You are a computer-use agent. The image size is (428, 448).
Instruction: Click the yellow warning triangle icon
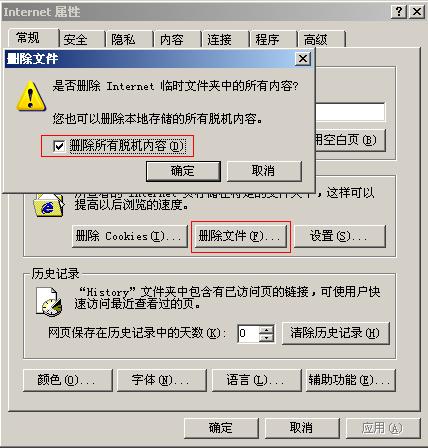[x=31, y=96]
